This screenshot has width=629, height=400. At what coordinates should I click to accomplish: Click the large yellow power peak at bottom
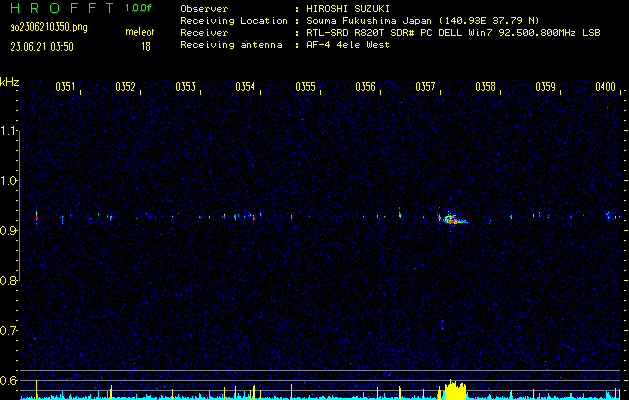coord(455,389)
